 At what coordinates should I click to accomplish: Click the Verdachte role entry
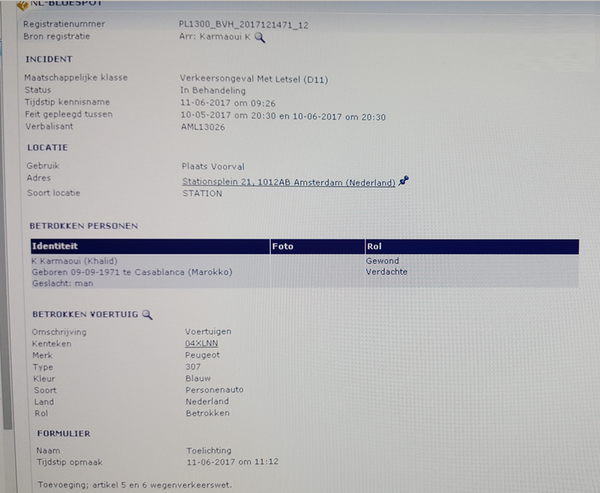(x=387, y=271)
